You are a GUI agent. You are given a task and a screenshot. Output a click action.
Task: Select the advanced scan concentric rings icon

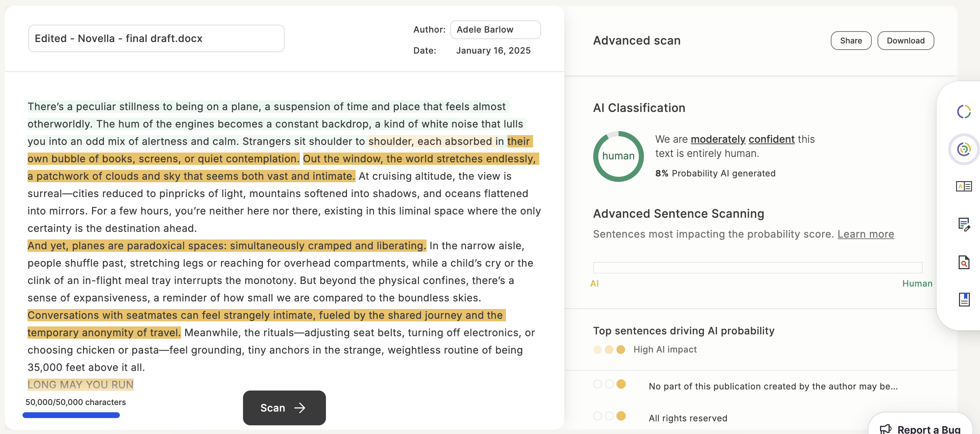[964, 149]
